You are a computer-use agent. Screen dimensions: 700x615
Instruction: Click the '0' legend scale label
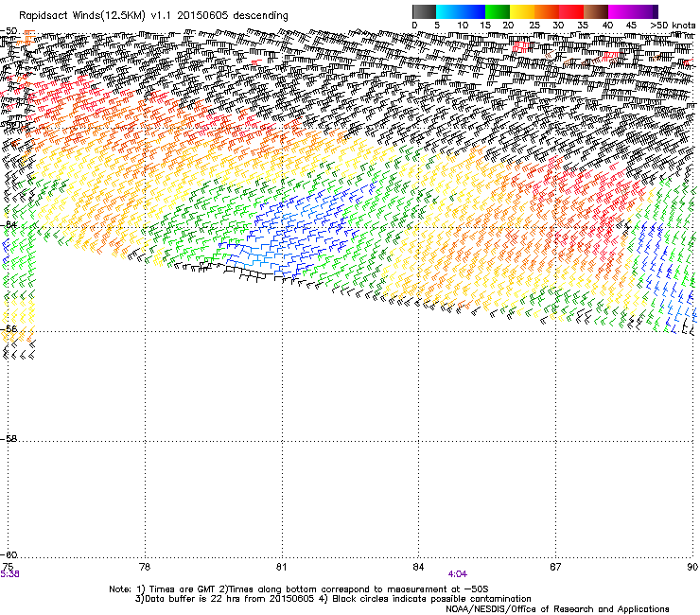[x=414, y=26]
